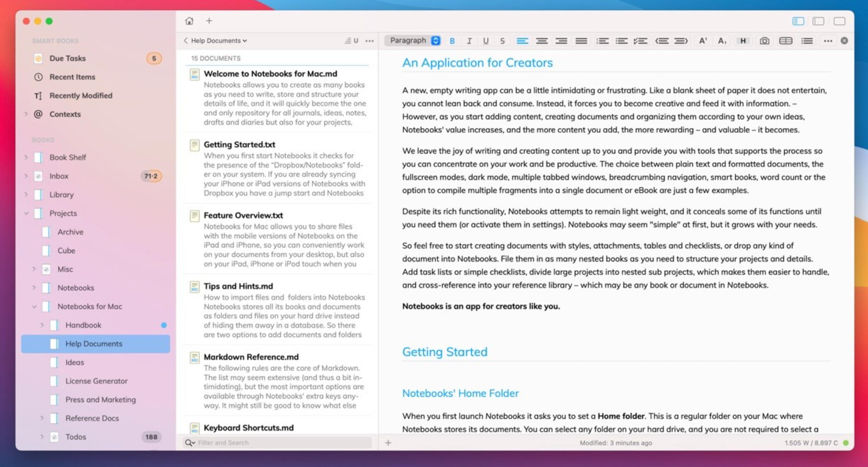The width and height of the screenshot is (868, 467).
Task: Click the Filter and Search input field
Action: (280, 442)
